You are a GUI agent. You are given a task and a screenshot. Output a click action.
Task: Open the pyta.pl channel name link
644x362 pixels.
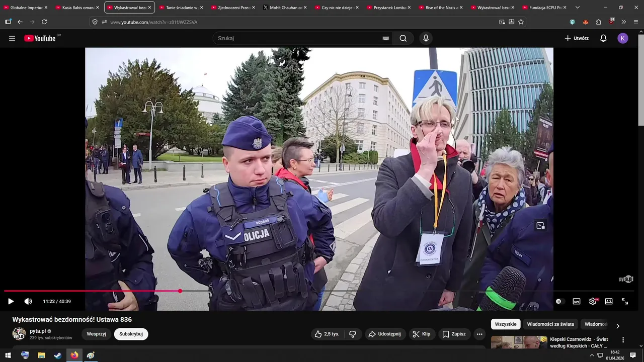38,331
